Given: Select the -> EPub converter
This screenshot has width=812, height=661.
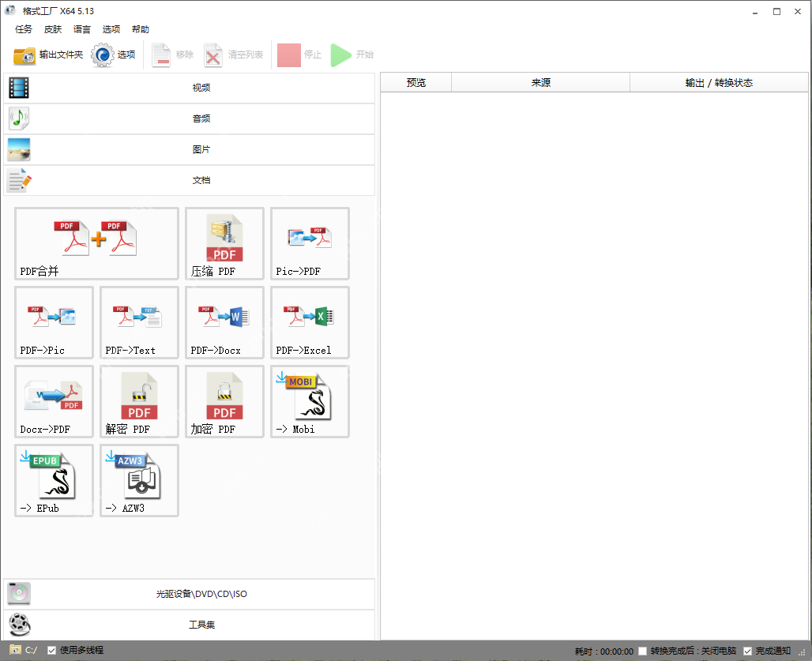Looking at the screenshot, I should (53, 480).
